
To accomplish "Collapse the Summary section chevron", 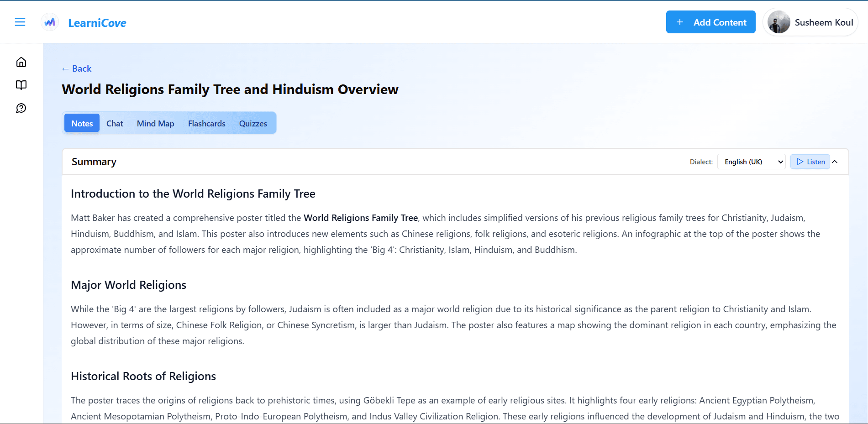I will point(835,162).
